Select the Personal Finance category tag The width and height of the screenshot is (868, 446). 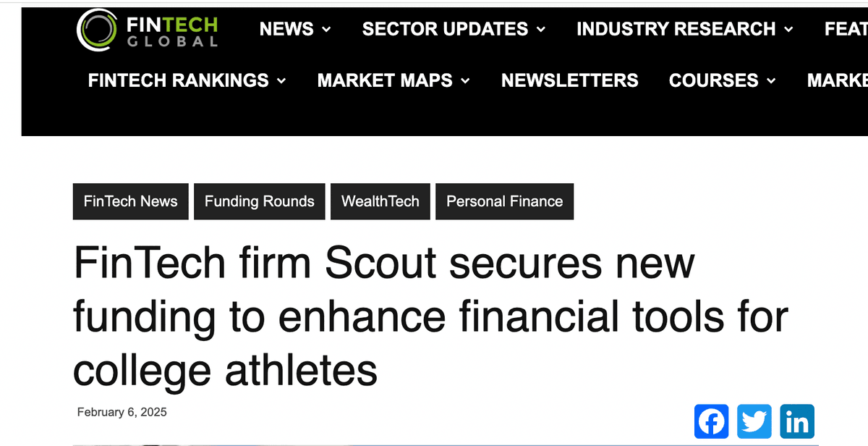504,201
